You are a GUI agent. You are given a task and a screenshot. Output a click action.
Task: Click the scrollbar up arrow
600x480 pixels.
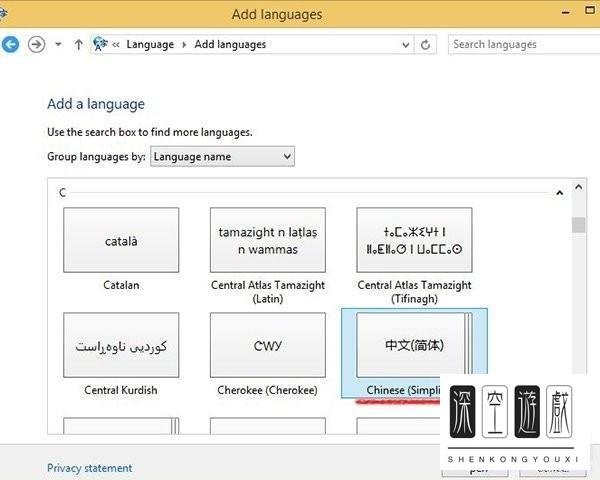[x=579, y=187]
